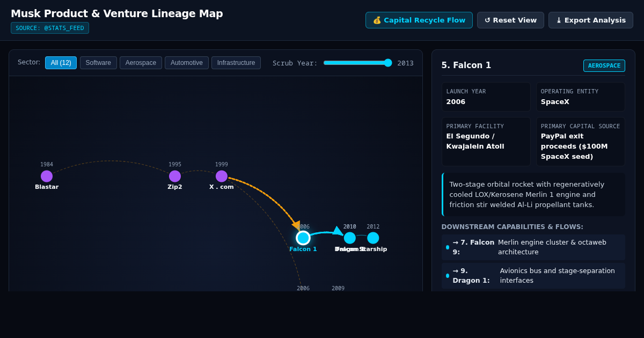Select the 2010 node beside Starship
Screen dimensions: 644x338
pos(350,238)
